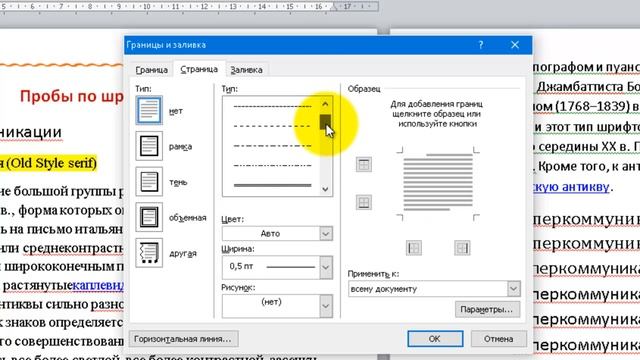The image size is (640, 360).
Task: Toggle right border button under preview
Action: (462, 248)
